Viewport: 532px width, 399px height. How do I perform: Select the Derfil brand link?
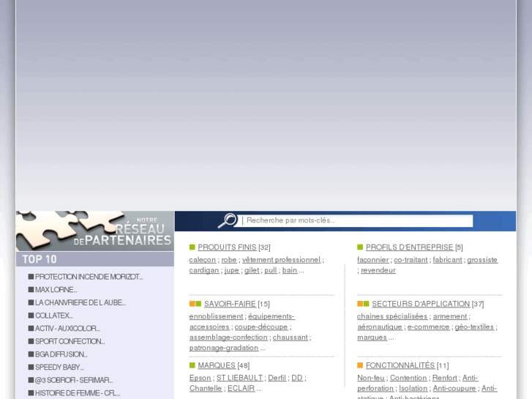277,378
